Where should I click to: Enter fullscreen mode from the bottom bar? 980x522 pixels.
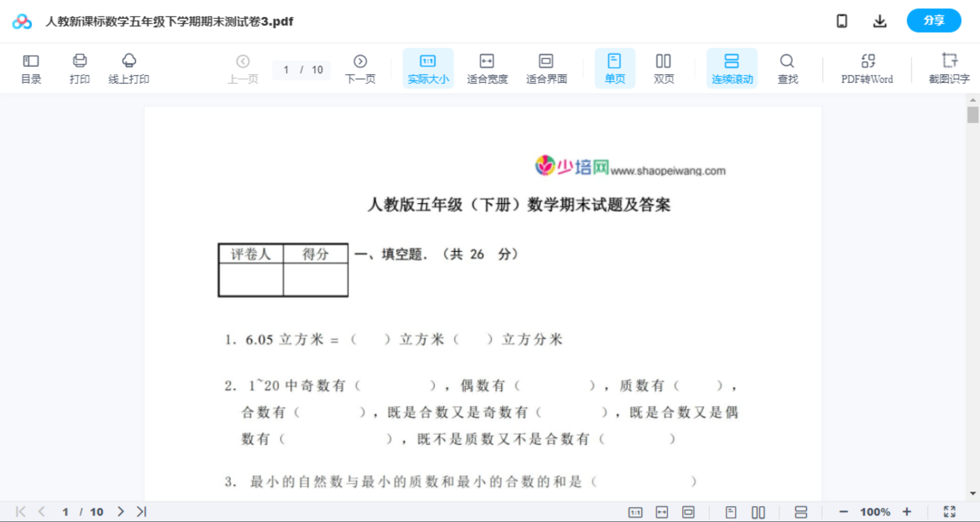pyautogui.click(x=949, y=511)
